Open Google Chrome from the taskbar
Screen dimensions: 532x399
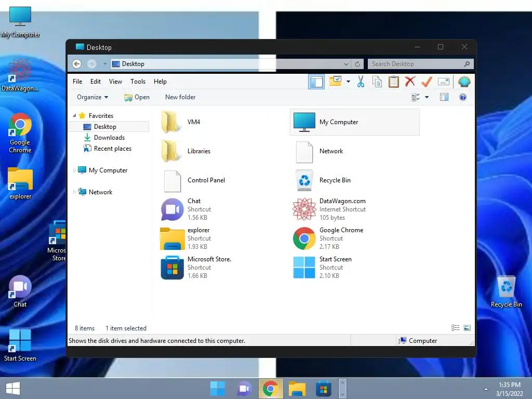[x=270, y=389]
